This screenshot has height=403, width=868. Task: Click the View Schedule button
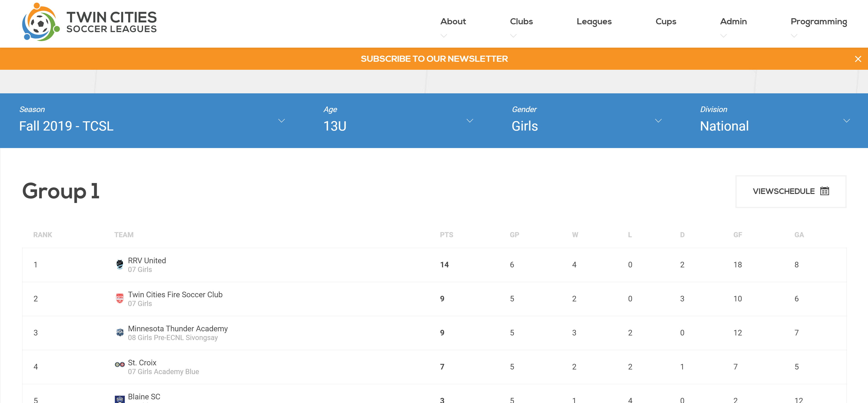click(790, 191)
